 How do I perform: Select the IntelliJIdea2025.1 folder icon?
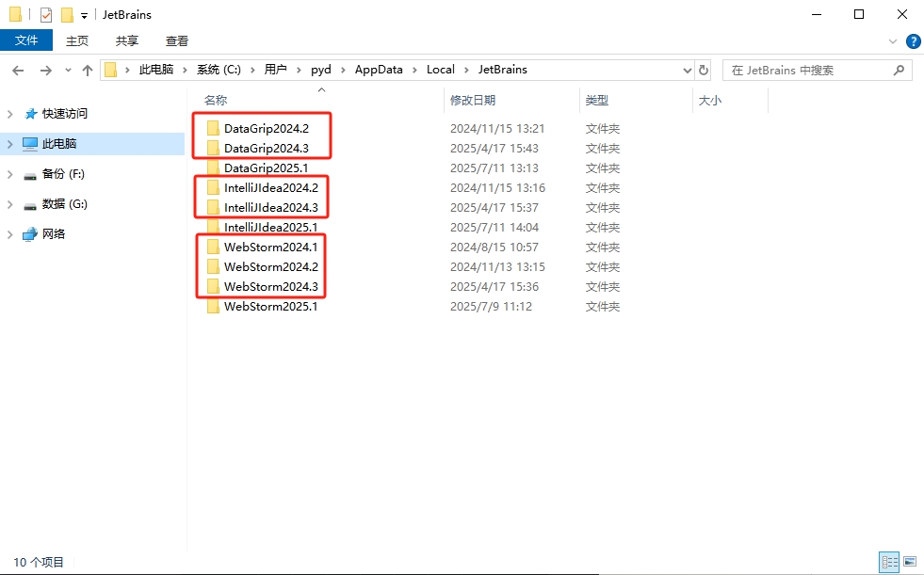213,227
